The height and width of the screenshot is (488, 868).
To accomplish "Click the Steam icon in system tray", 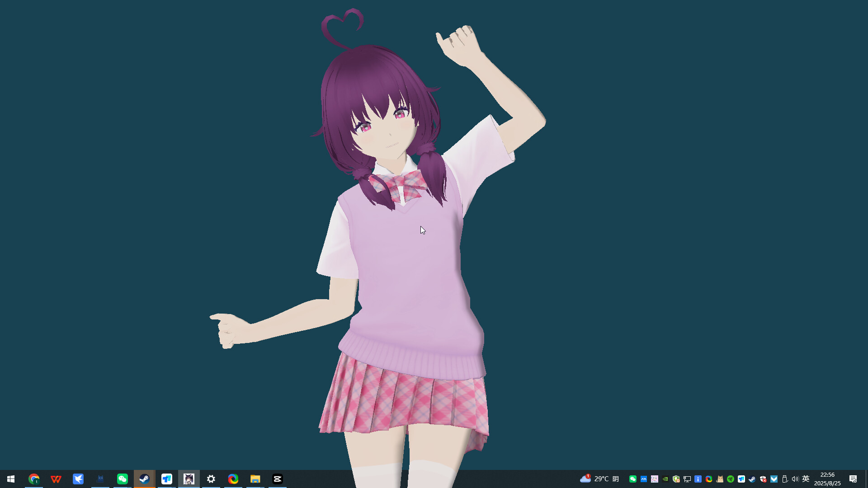I will click(x=752, y=479).
